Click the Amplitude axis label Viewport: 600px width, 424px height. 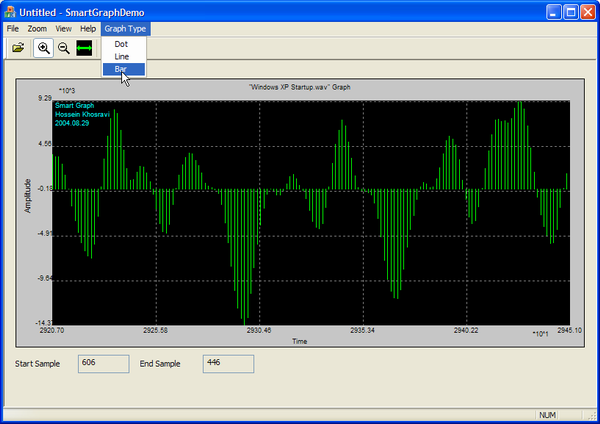coord(28,196)
